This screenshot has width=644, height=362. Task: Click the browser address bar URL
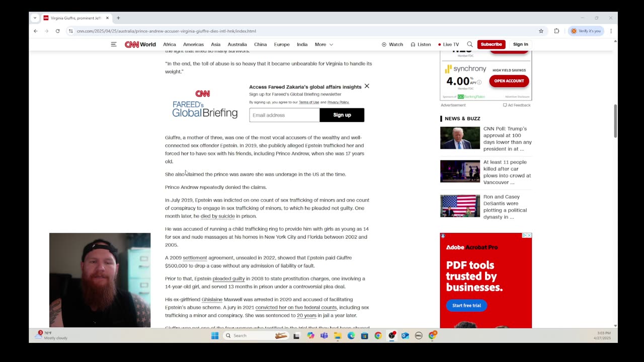tap(166, 31)
